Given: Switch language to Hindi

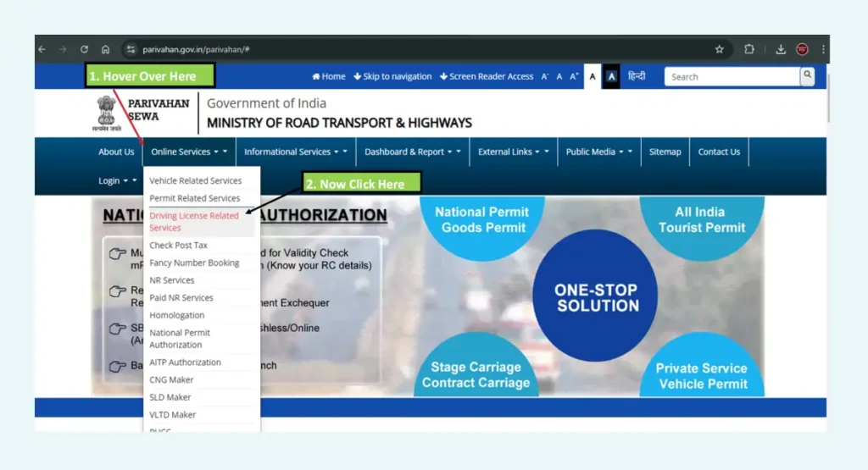Looking at the screenshot, I should coord(637,75).
